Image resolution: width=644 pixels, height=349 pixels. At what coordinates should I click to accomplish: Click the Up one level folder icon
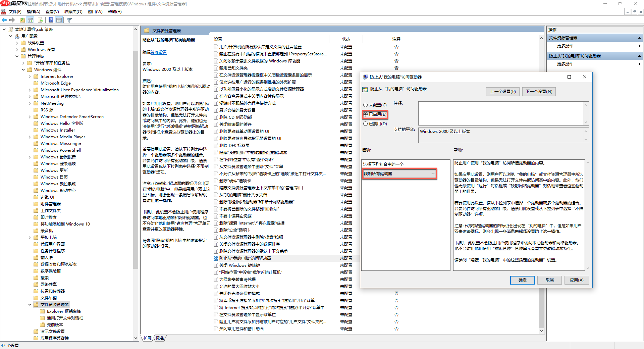(22, 20)
